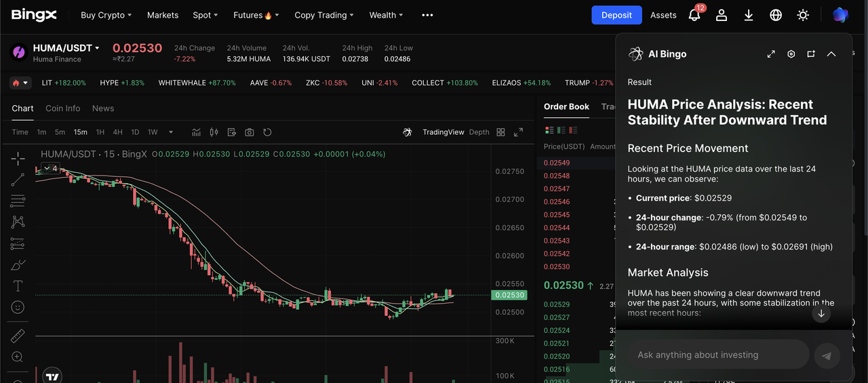The height and width of the screenshot is (383, 868).
Task: Click the blue Deposit button
Action: coord(616,15)
